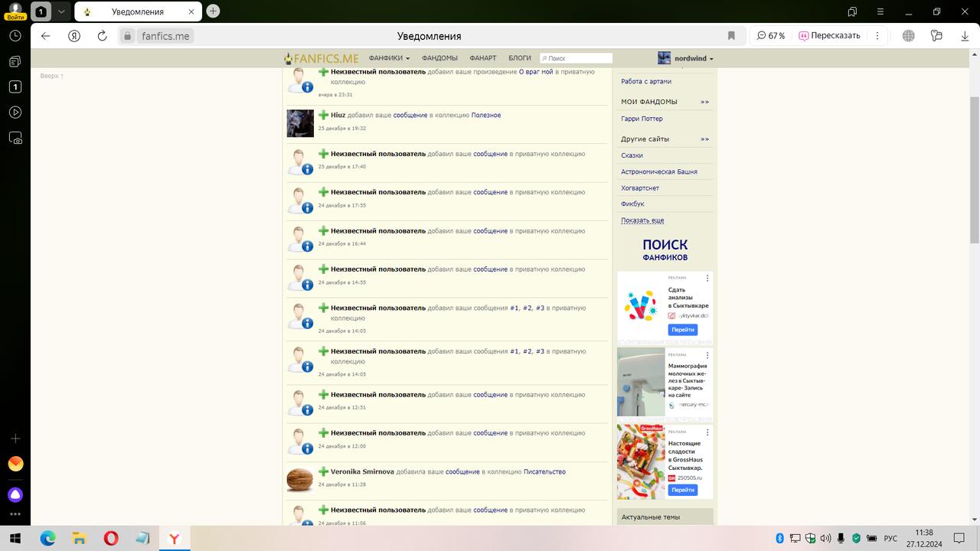Viewport: 980px width, 551px height.
Task: Expand the Другие сайты »» arrow
Action: tap(704, 139)
